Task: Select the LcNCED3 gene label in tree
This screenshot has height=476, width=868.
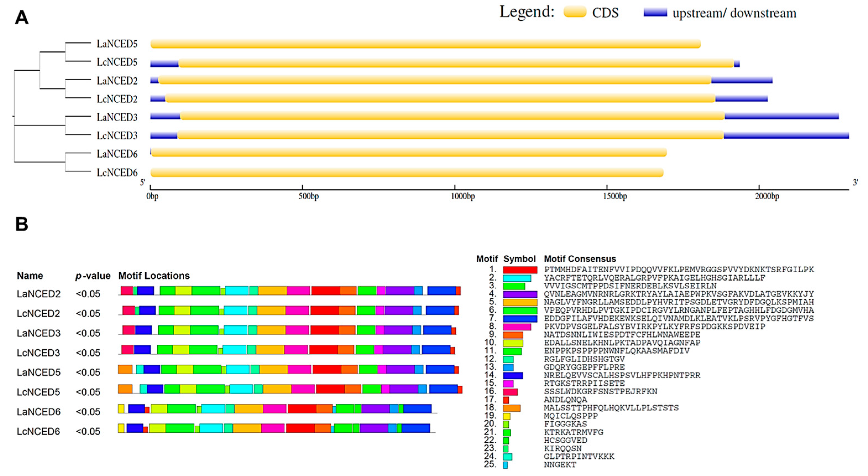Action: (117, 135)
